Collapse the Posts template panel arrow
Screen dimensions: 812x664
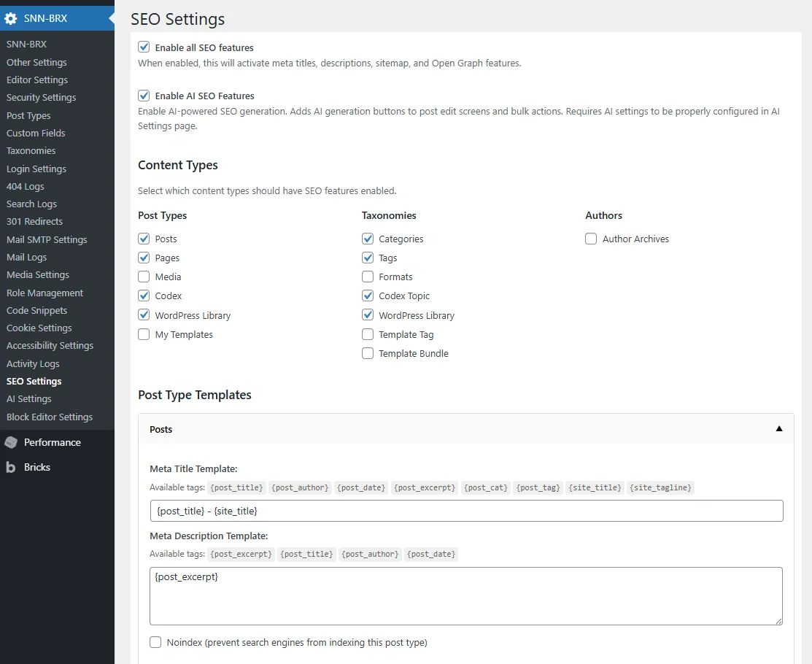click(x=779, y=429)
